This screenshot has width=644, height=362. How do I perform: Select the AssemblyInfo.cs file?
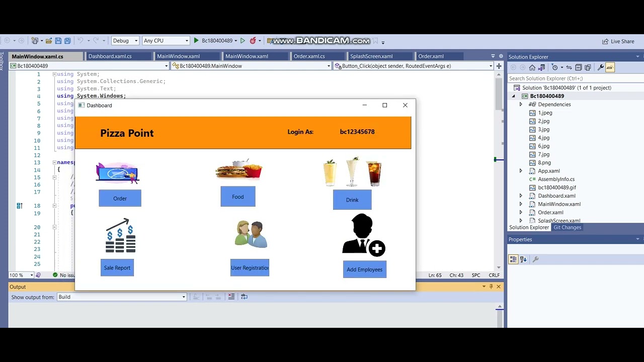pyautogui.click(x=556, y=179)
